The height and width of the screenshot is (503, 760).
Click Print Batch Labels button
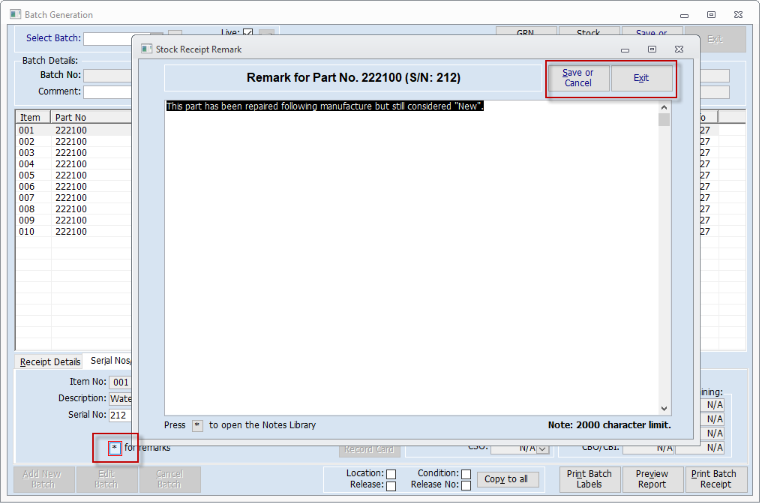(589, 479)
